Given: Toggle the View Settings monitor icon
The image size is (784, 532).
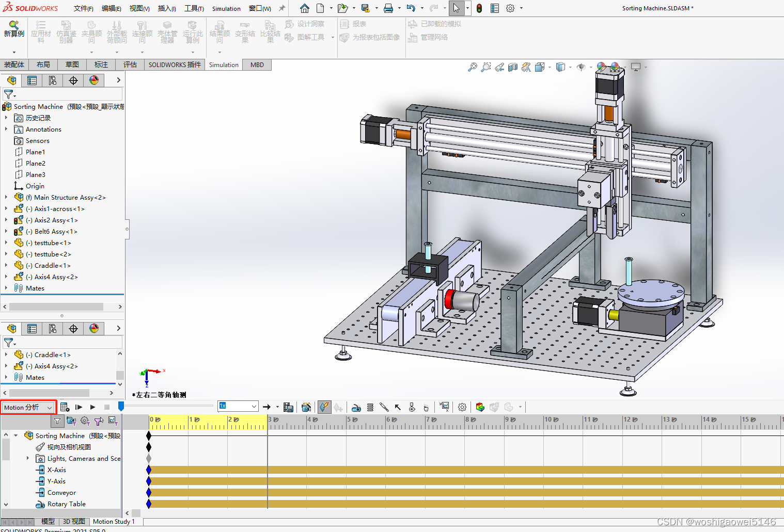Looking at the screenshot, I should coord(636,67).
